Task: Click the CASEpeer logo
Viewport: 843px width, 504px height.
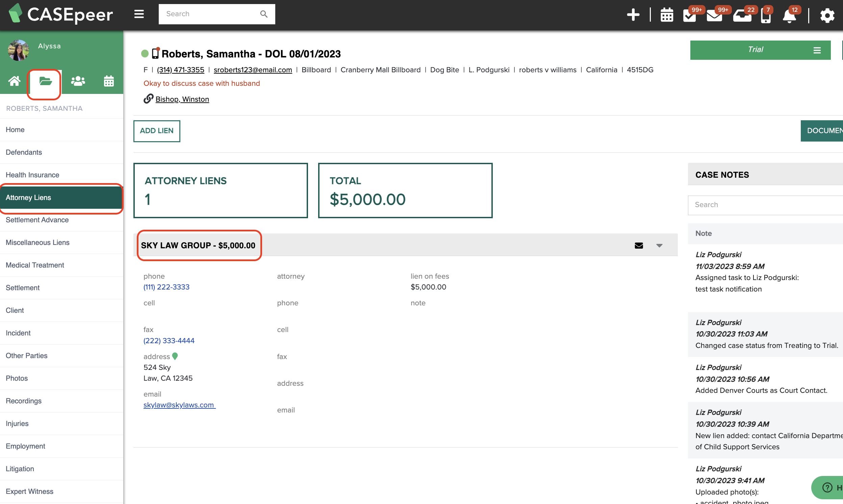Action: 61,14
